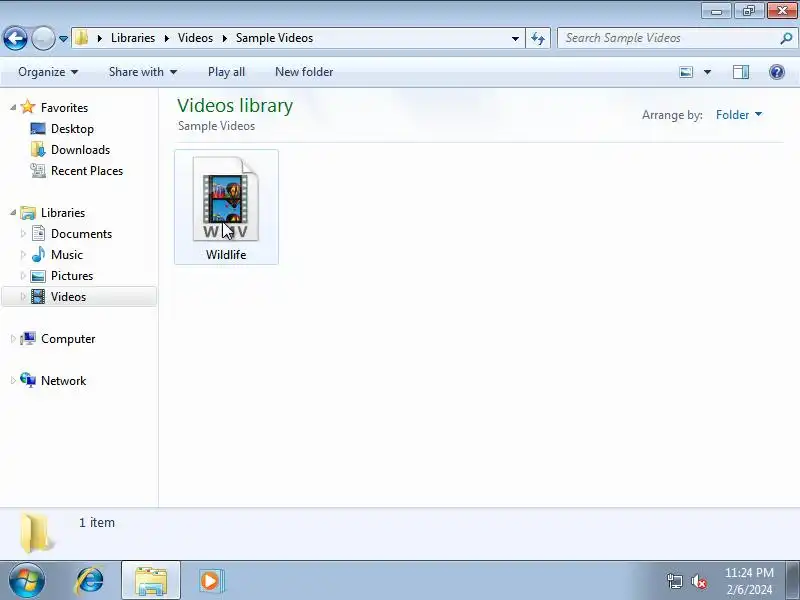
Task: Open Downloads in Favorites
Action: coord(81,149)
